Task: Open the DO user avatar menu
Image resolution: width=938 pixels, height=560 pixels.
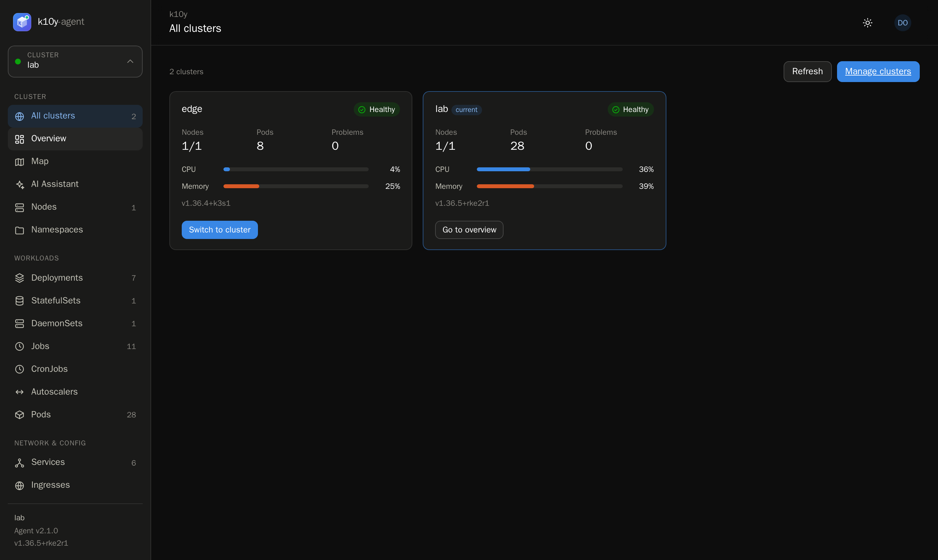Action: pyautogui.click(x=902, y=23)
